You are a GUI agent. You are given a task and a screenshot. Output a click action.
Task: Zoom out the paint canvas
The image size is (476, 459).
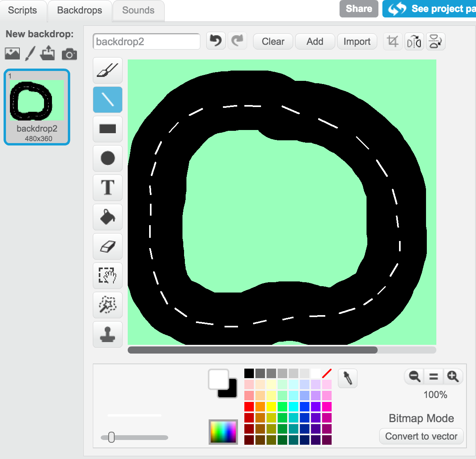coord(415,376)
